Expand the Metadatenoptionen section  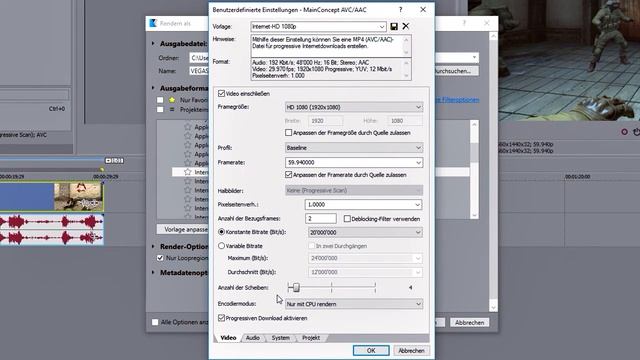(153, 272)
